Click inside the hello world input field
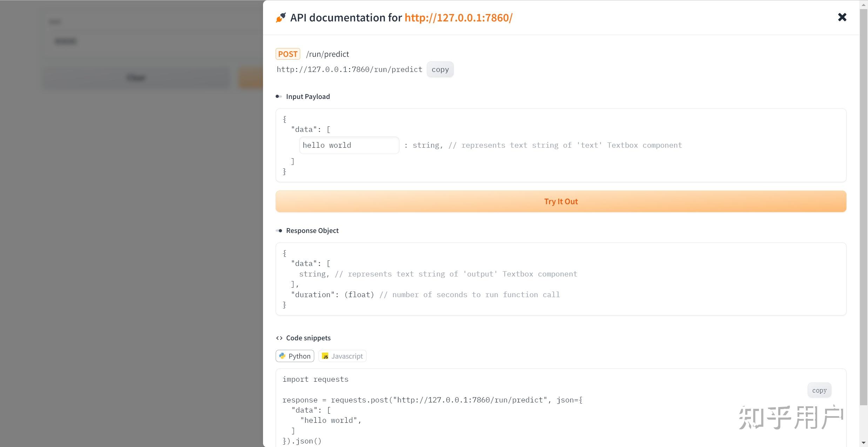Viewport: 868px width, 447px height. click(x=349, y=145)
